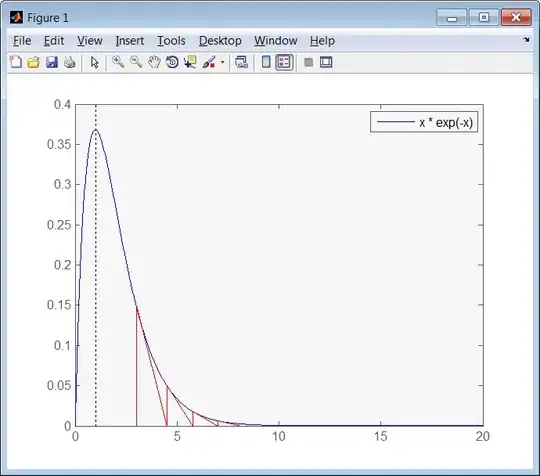Open the Help menu
The width and height of the screenshot is (540, 476).
coord(322,41)
